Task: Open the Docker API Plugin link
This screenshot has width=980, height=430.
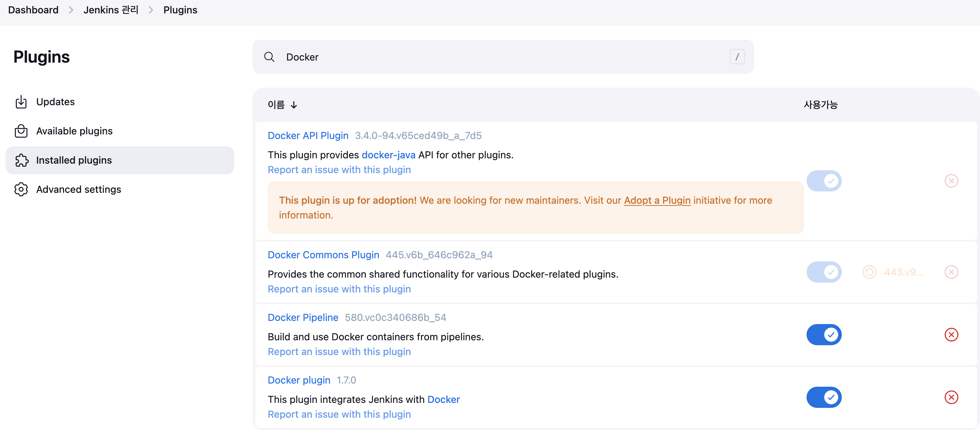Action: (308, 135)
